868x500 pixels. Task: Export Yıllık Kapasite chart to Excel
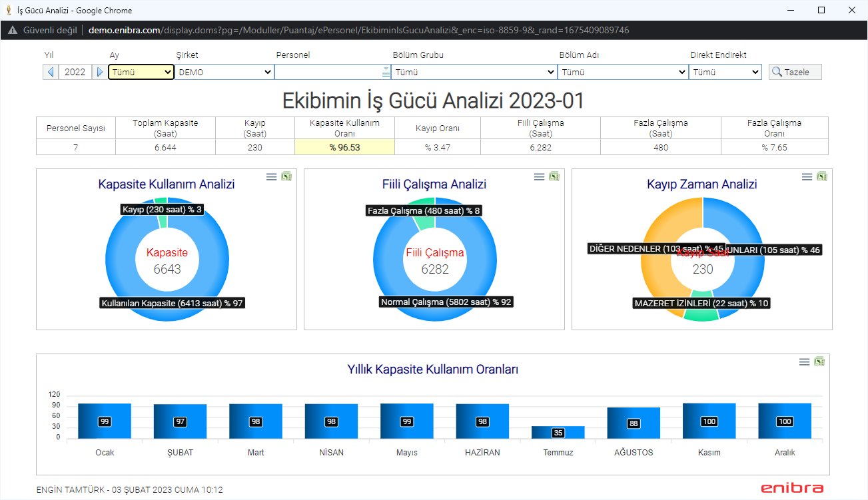pyautogui.click(x=819, y=362)
